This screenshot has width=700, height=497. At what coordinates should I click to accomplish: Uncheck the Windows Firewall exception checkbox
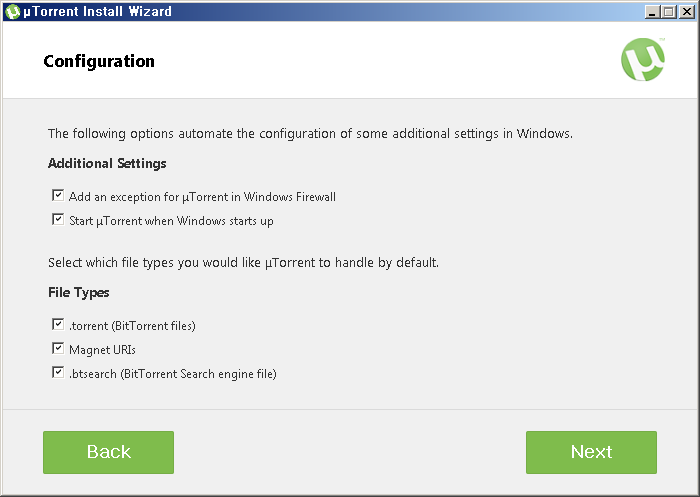(58, 196)
